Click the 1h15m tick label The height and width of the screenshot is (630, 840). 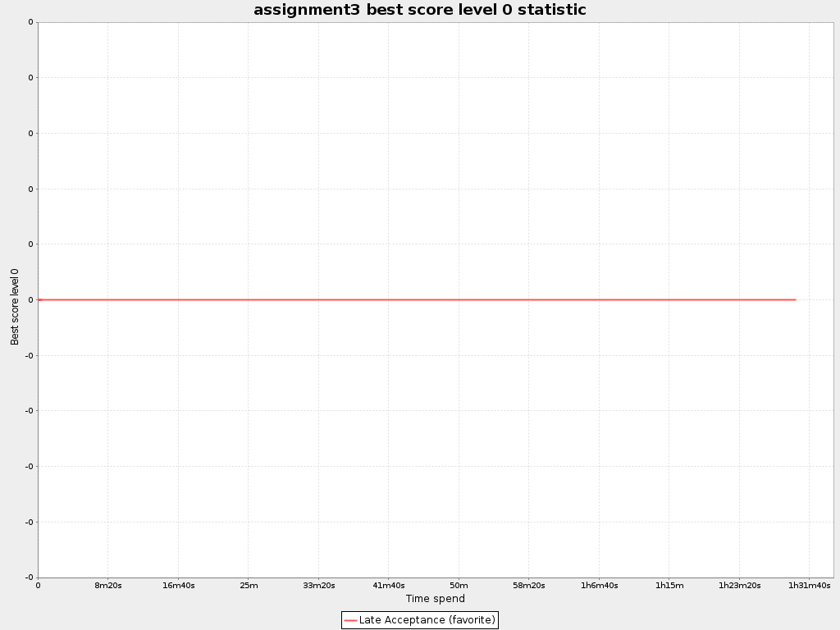669,586
